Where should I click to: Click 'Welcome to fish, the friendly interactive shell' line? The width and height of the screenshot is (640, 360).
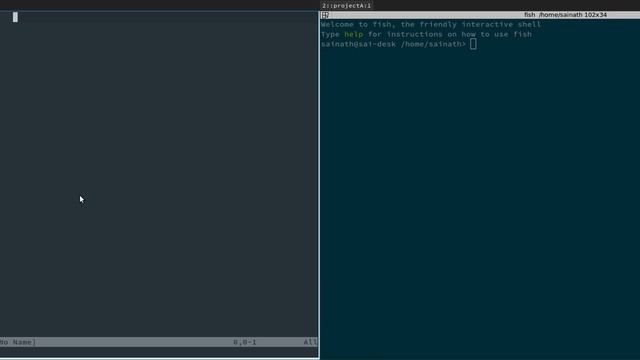tap(431, 24)
